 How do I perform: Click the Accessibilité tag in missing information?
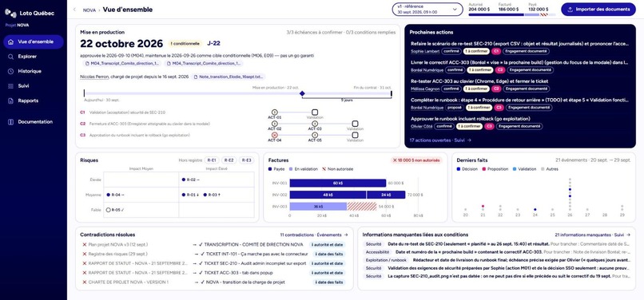point(377,252)
